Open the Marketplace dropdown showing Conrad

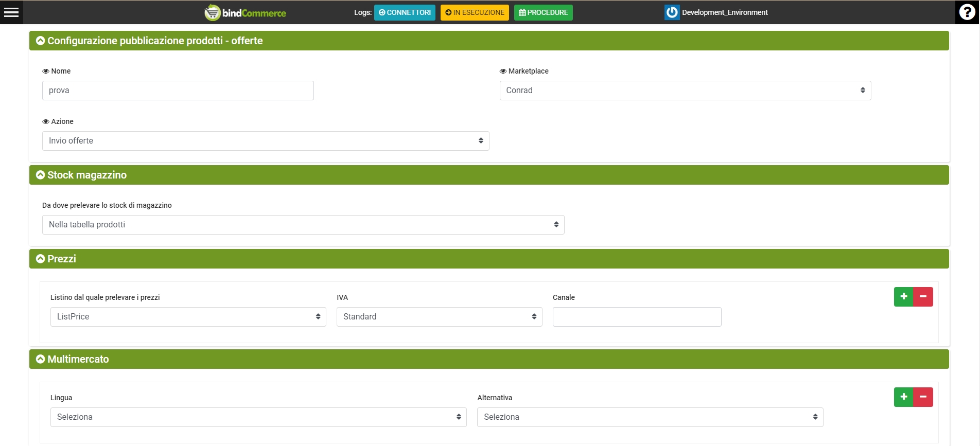pyautogui.click(x=685, y=91)
